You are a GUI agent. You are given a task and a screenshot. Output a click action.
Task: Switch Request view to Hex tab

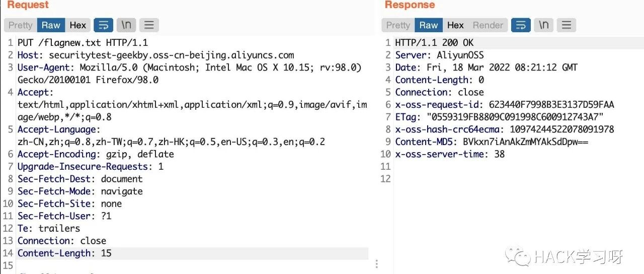[77, 25]
